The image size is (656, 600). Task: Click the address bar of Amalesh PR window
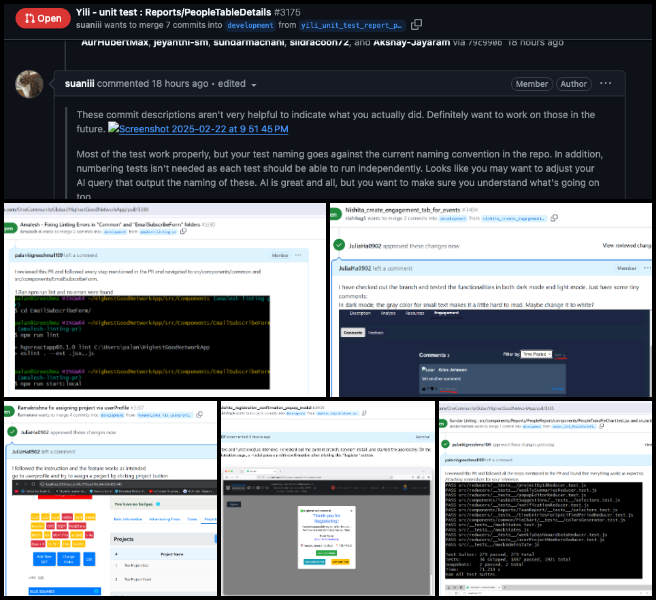point(165,209)
